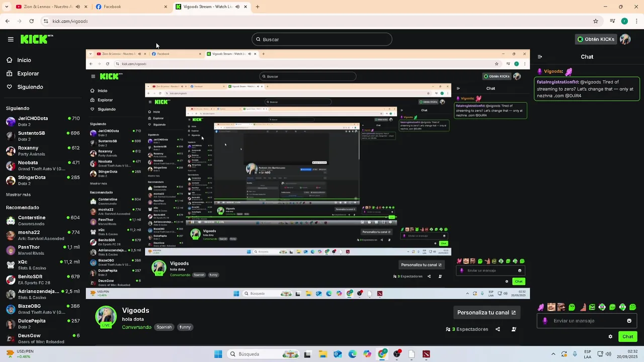
Task: Reload the current page
Action: click(31, 21)
